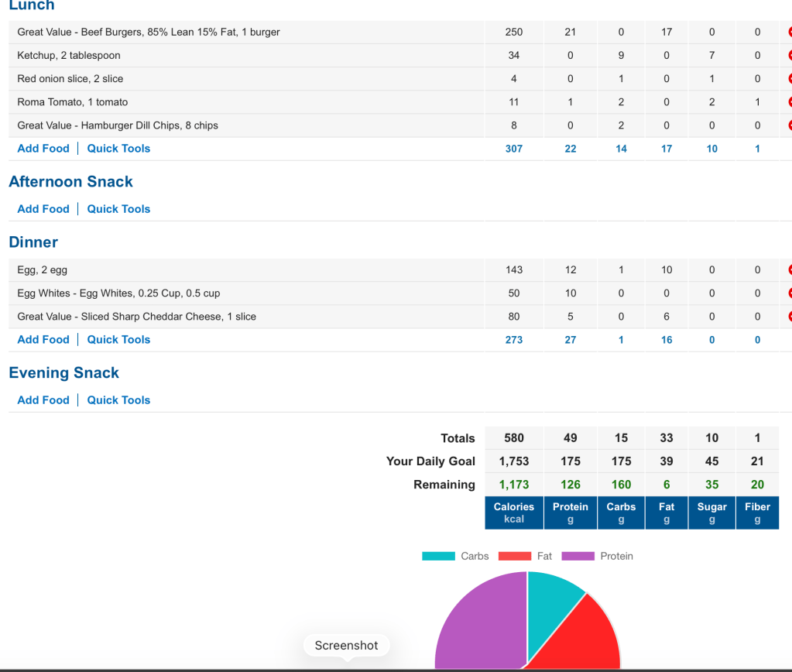Open Quick Tools under Afternoon Snack
The width and height of the screenshot is (792, 672).
(x=118, y=209)
